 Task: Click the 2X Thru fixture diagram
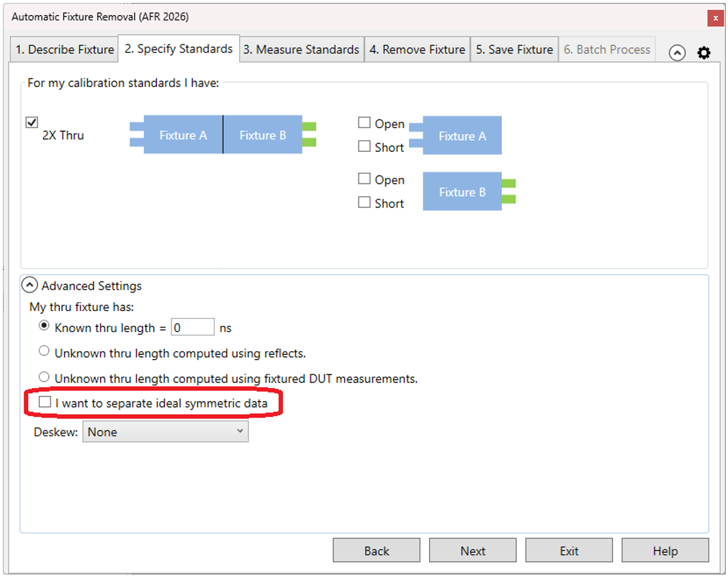tap(223, 135)
